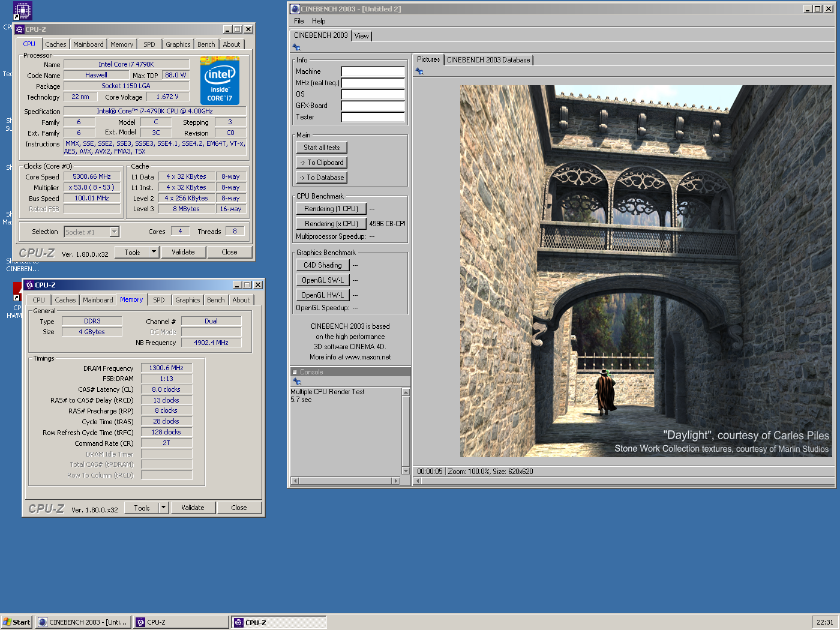This screenshot has width=840, height=630.
Task: Open Graphics tab in lower CPU-Z window
Action: [x=188, y=300]
